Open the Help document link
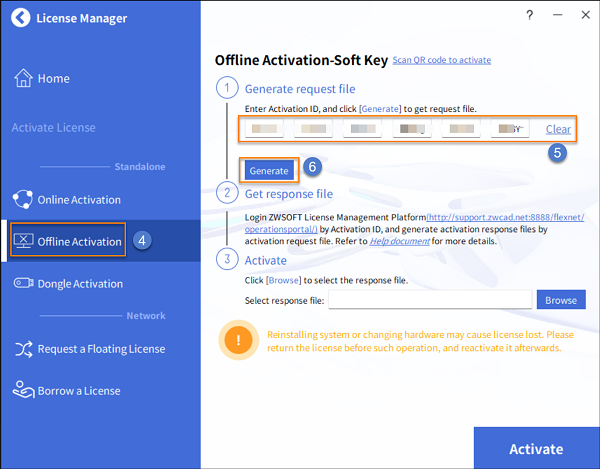This screenshot has width=600, height=469. pos(399,241)
